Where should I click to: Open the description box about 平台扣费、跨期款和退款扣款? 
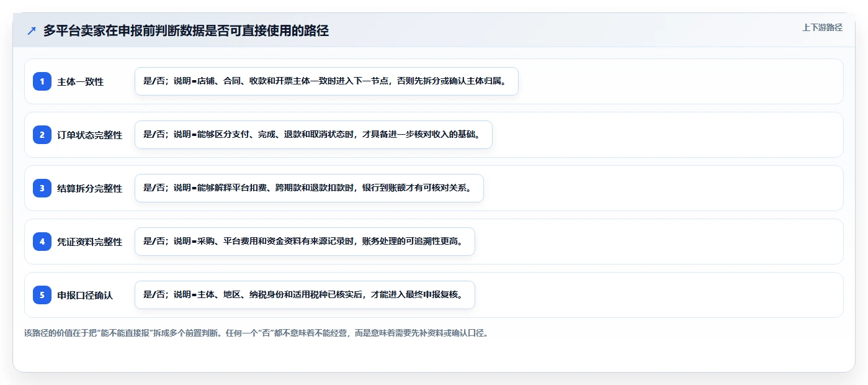point(309,188)
